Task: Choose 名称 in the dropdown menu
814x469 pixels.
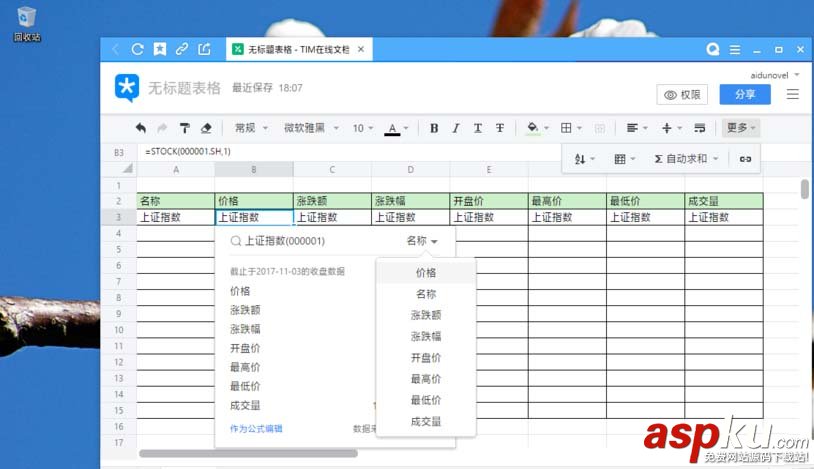Action: (x=426, y=294)
